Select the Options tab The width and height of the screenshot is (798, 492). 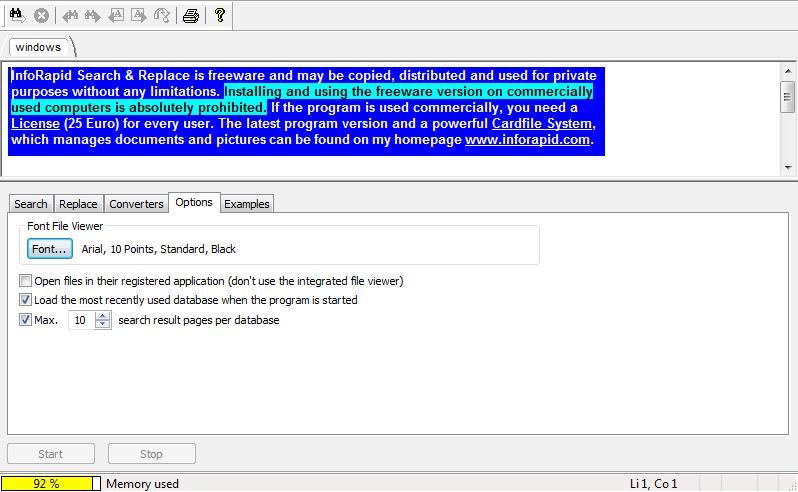194,202
